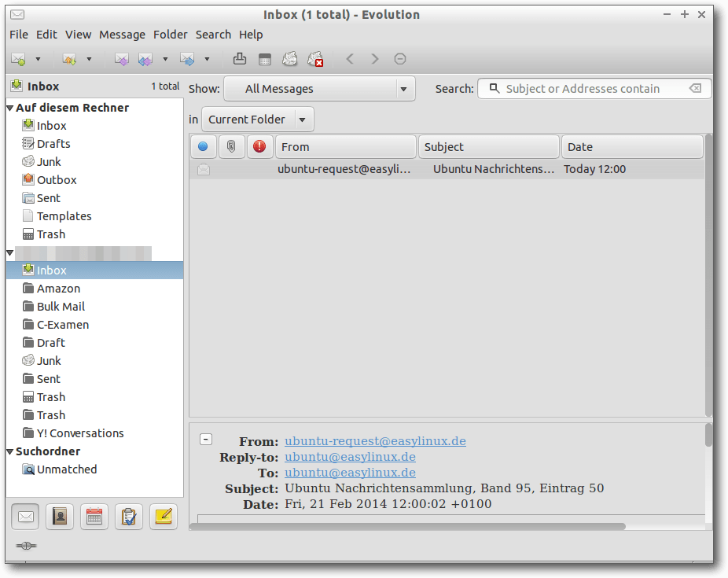Screen dimensions: 728x578
Task: Click the Reply to All icon
Action: point(145,59)
